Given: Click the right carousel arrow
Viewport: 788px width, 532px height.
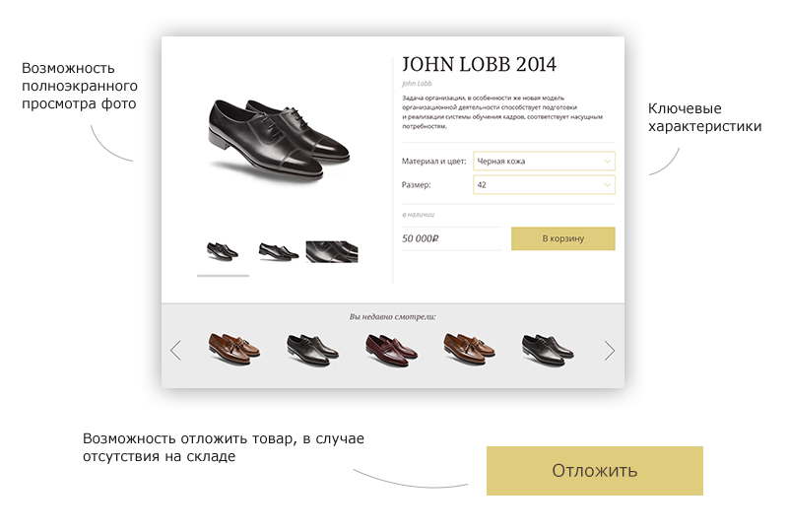Looking at the screenshot, I should 609,351.
